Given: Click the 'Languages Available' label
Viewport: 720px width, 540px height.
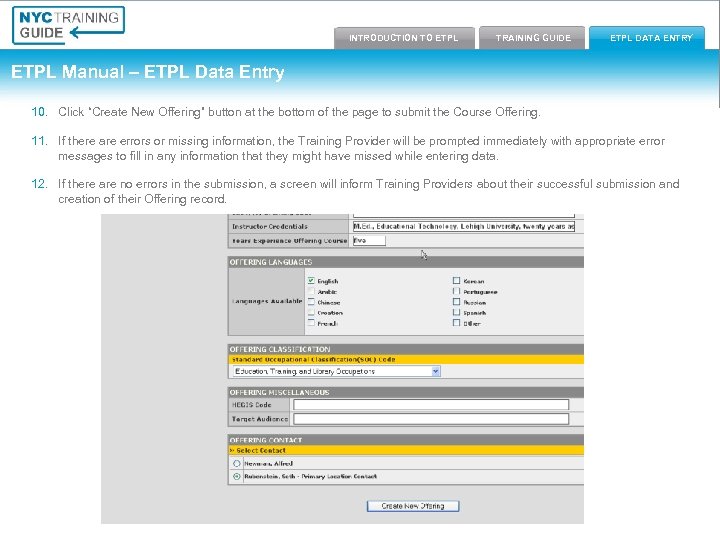Looking at the screenshot, I should coord(267,301).
